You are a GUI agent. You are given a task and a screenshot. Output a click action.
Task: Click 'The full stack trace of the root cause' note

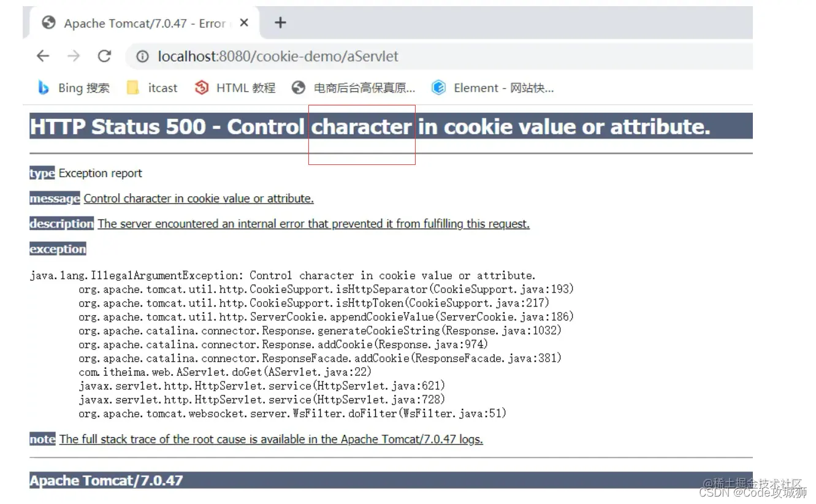coord(271,439)
